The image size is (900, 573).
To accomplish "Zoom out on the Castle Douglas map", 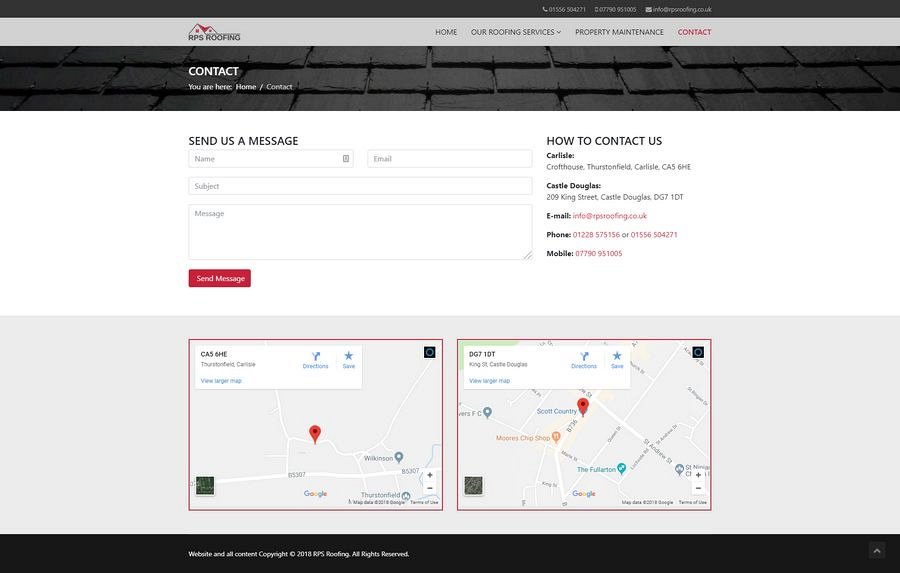I will click(x=698, y=489).
